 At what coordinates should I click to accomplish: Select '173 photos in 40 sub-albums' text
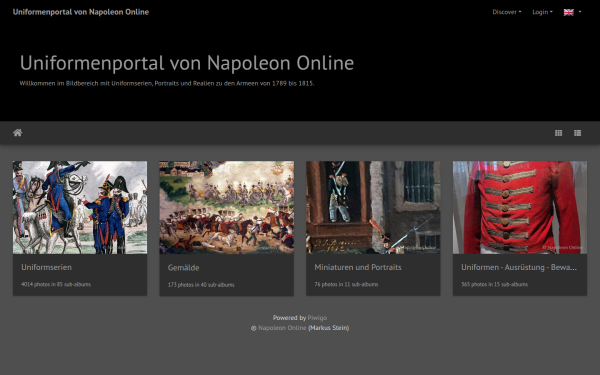pos(201,285)
